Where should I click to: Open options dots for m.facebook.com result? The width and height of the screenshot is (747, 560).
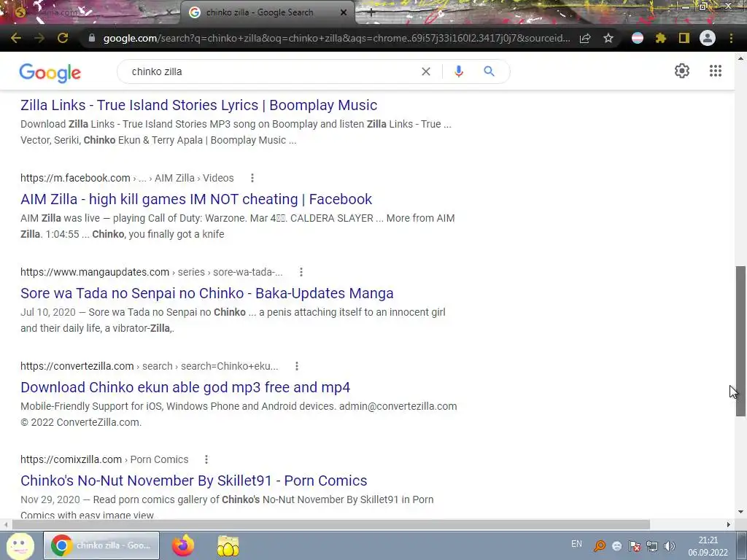coord(252,178)
